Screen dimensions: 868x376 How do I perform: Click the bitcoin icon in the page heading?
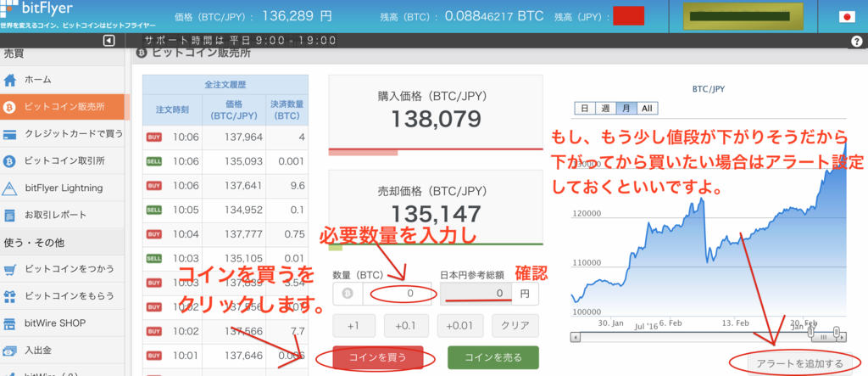pos(141,53)
